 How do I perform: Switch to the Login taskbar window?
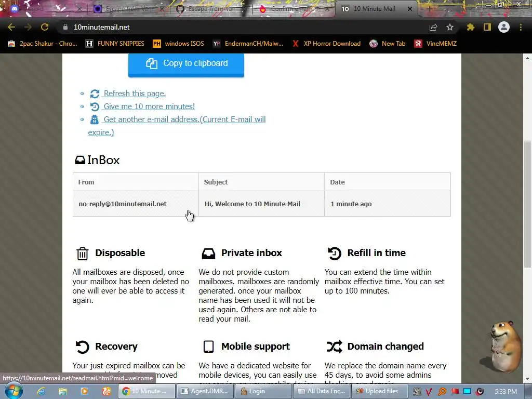[263, 391]
